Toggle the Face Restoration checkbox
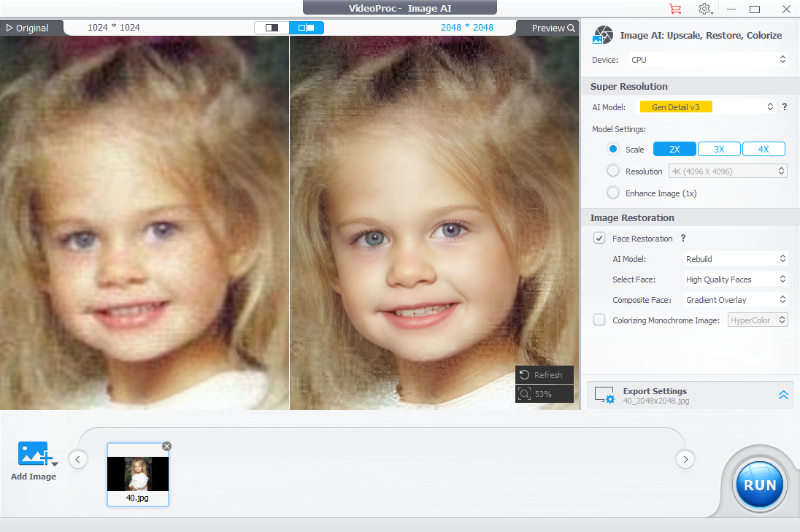The width and height of the screenshot is (800, 532). click(599, 238)
